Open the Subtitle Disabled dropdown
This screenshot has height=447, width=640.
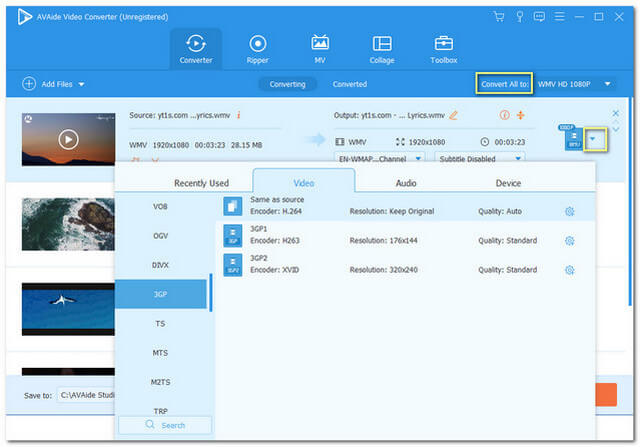tap(480, 158)
